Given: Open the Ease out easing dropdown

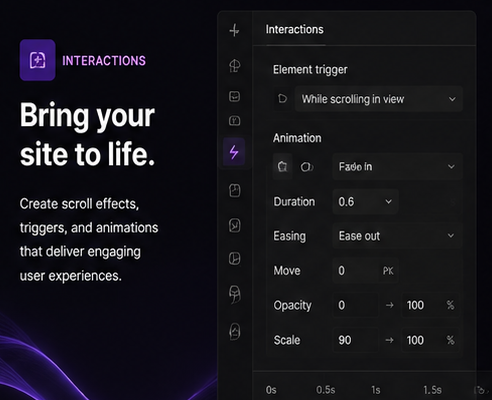Looking at the screenshot, I should [397, 236].
